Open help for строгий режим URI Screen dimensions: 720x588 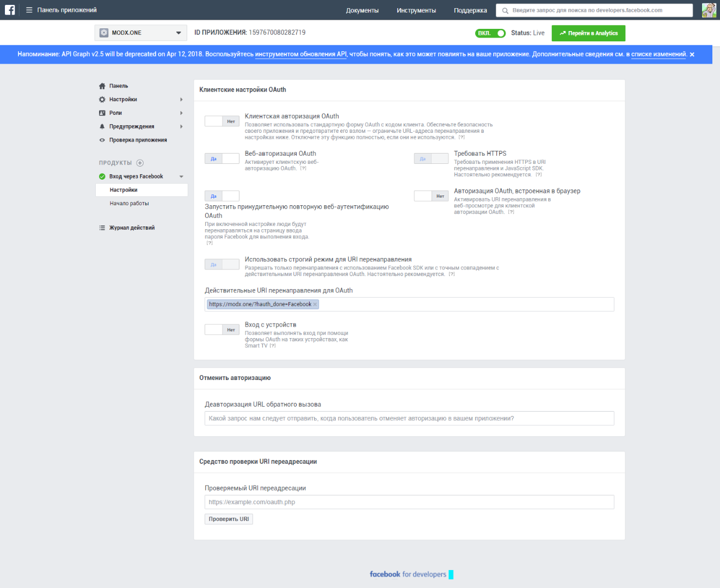(x=452, y=274)
